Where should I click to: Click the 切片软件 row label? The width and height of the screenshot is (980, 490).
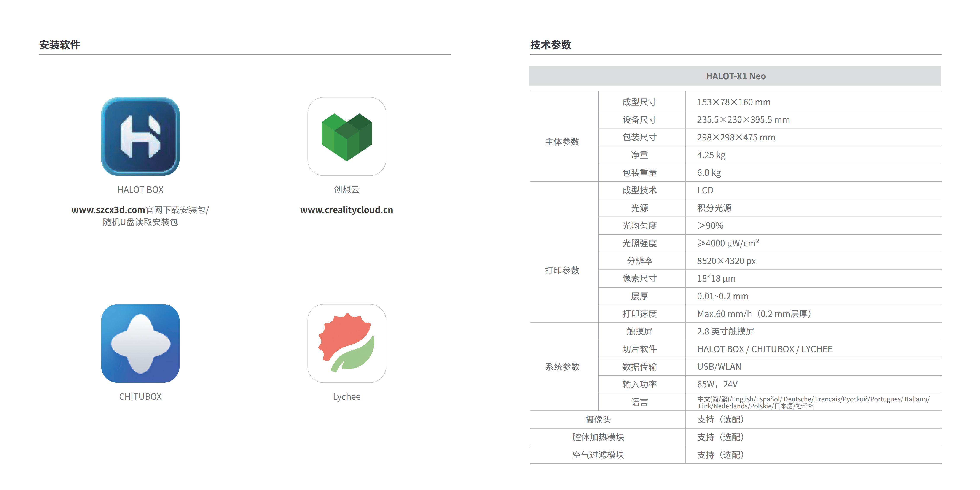639,349
